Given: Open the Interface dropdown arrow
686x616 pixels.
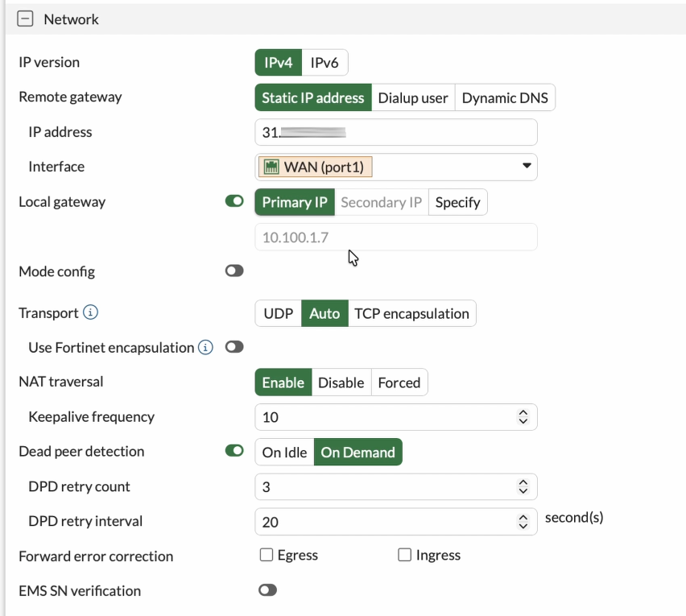Looking at the screenshot, I should [x=527, y=166].
